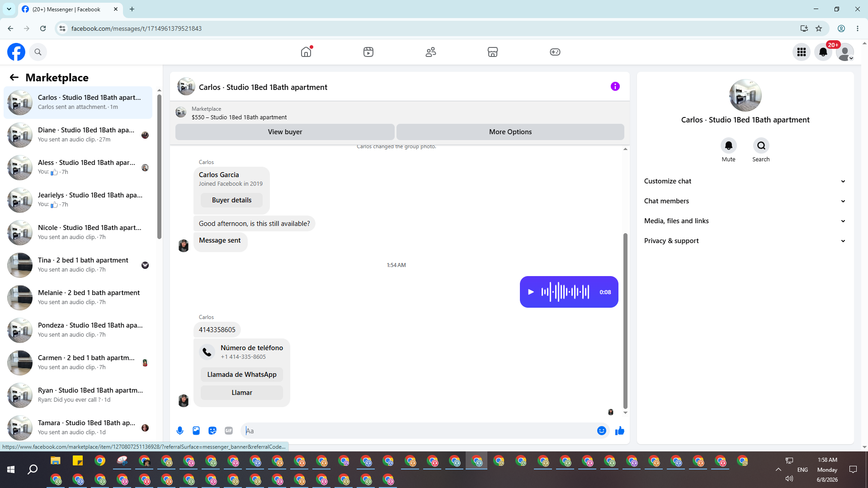
Task: Choose a GIF to send
Action: tap(229, 431)
